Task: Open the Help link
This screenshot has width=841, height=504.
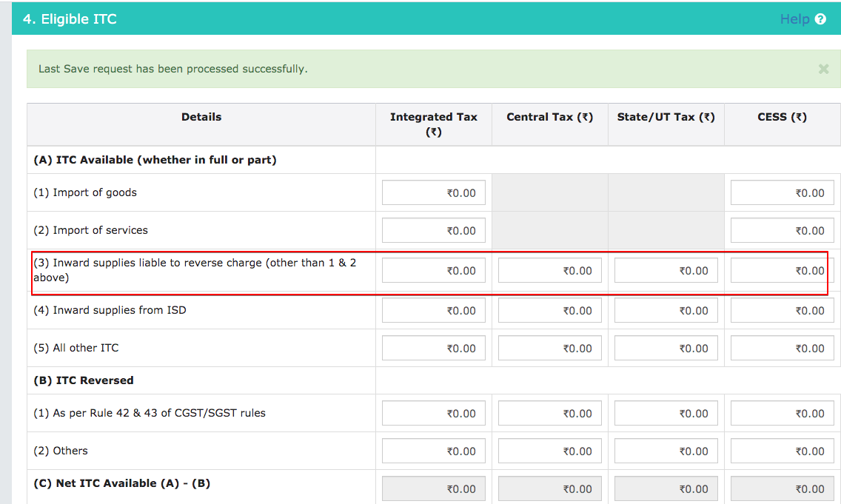Action: click(x=794, y=19)
